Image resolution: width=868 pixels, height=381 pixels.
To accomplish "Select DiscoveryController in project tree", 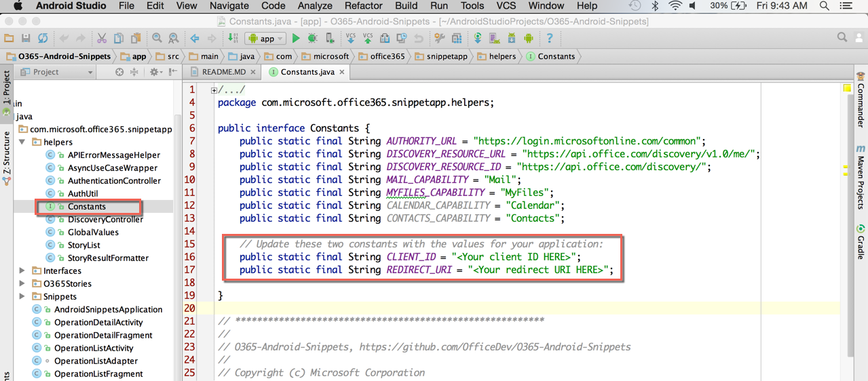I will click(x=105, y=220).
